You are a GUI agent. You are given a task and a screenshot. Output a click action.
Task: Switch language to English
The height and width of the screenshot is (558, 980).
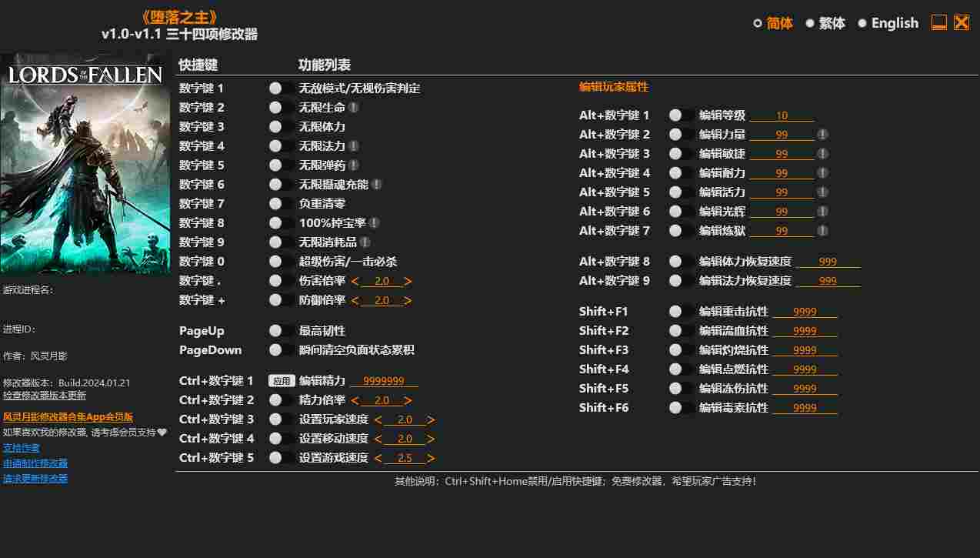click(x=888, y=23)
